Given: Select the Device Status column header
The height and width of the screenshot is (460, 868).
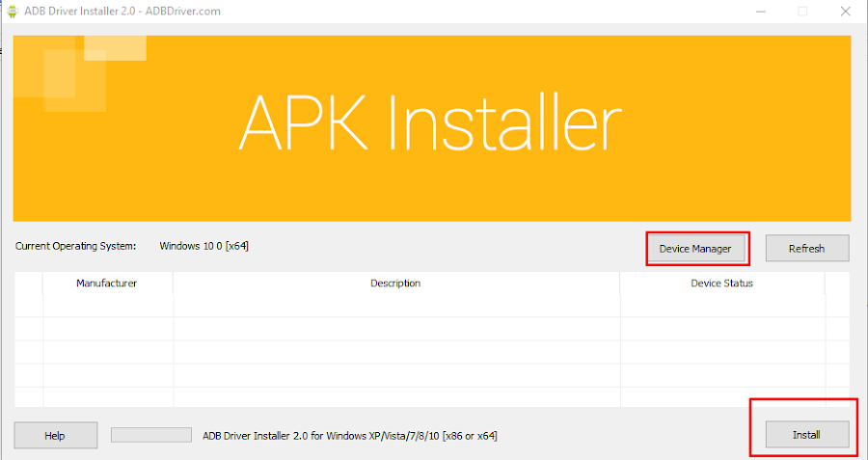Looking at the screenshot, I should coord(721,283).
